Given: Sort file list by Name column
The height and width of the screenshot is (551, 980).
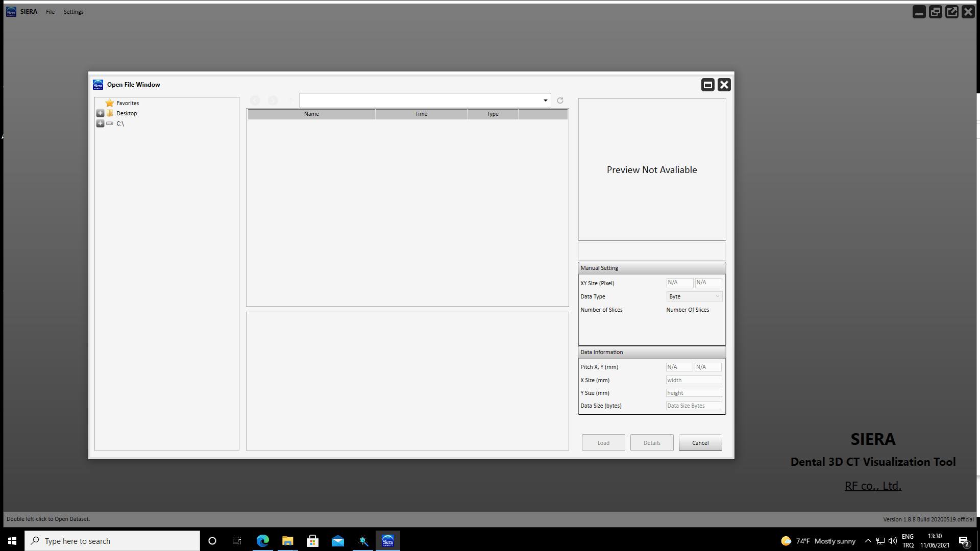Looking at the screenshot, I should click(x=311, y=114).
